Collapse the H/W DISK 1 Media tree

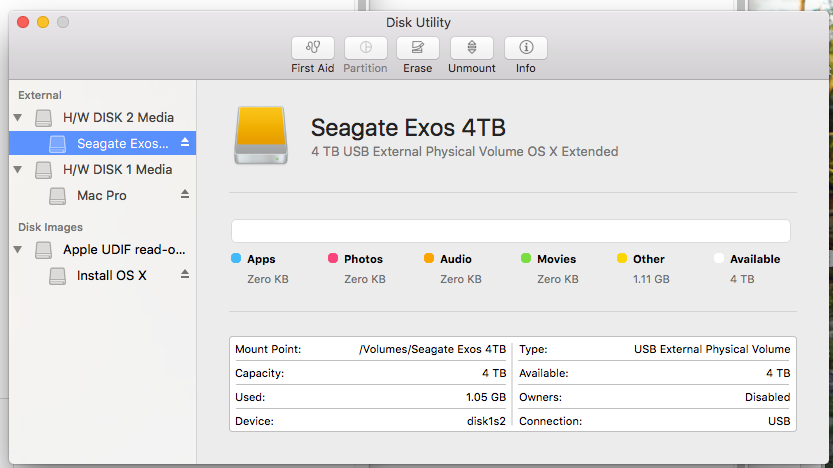tap(18, 170)
